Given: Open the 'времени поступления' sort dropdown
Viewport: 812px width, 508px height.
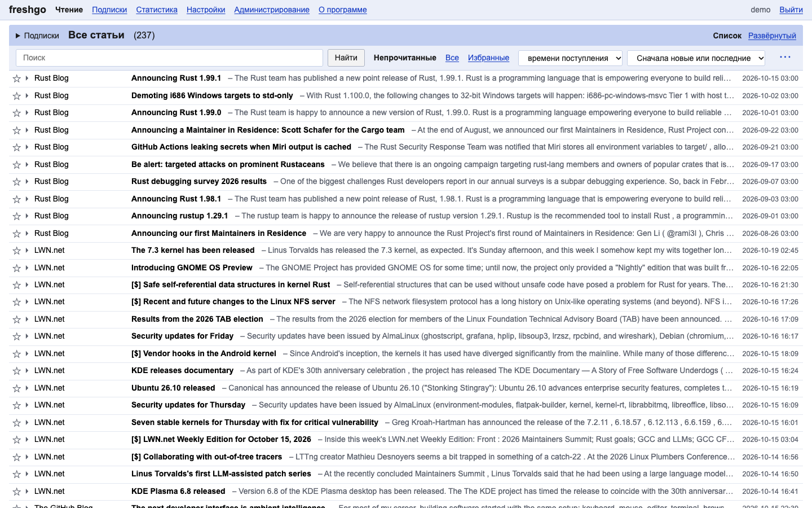Looking at the screenshot, I should [570, 58].
